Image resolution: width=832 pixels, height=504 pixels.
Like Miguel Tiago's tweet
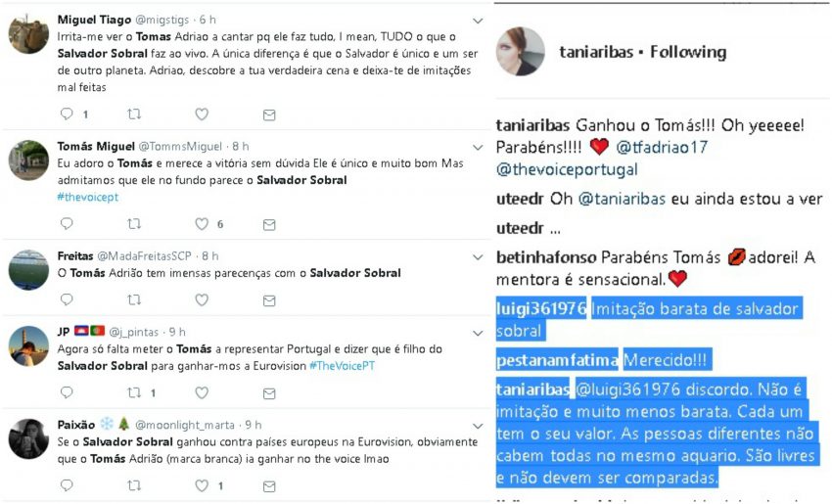(x=202, y=114)
